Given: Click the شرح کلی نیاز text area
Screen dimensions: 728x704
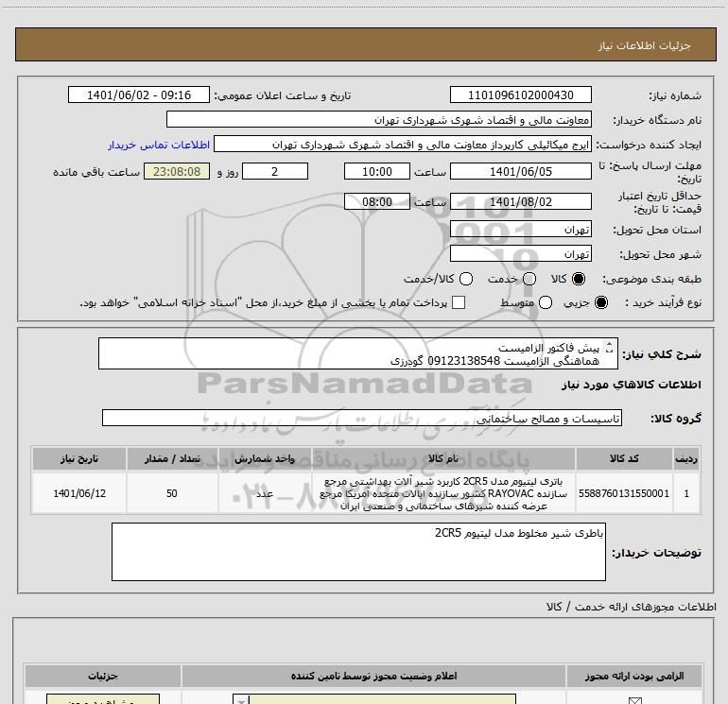Looking at the screenshot, I should pos(358,353).
